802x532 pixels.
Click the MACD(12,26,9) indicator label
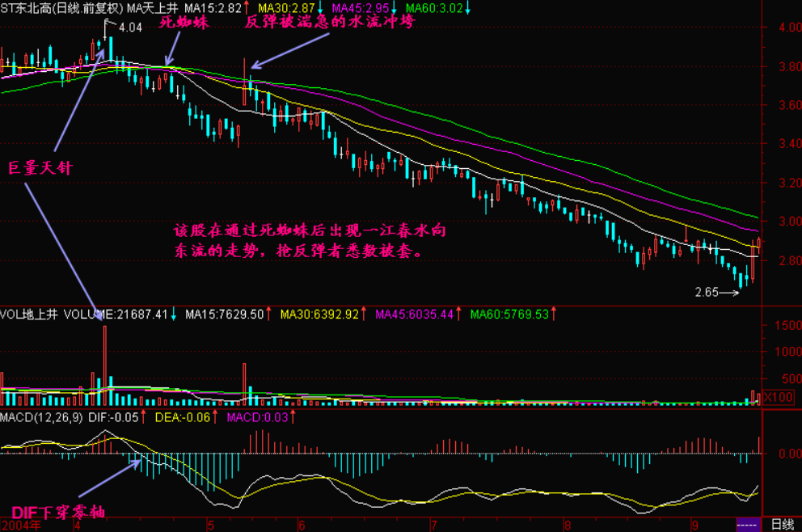40,418
